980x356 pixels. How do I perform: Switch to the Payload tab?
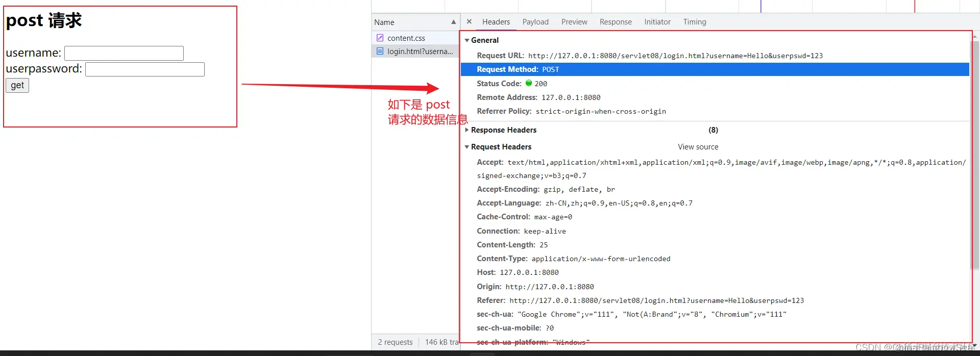coord(535,22)
